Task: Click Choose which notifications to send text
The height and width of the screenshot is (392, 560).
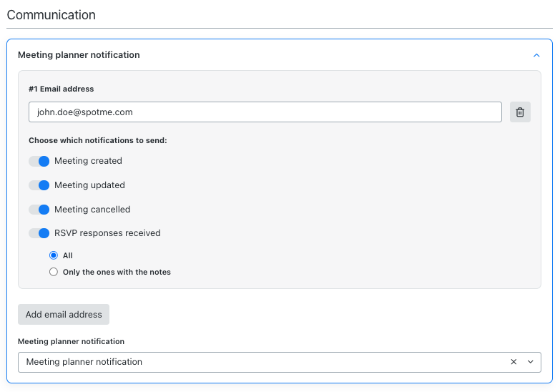Action: click(98, 140)
